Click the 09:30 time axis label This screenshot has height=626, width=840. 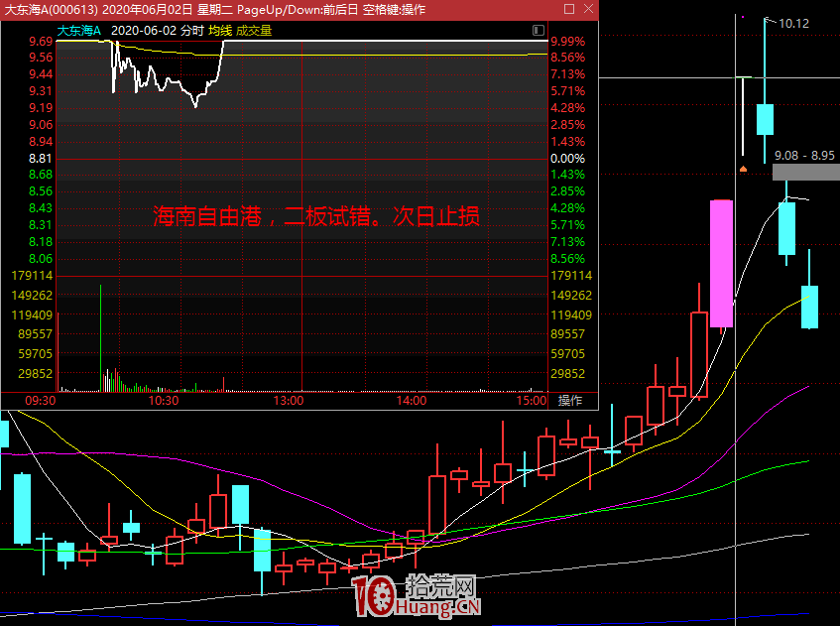(41, 401)
